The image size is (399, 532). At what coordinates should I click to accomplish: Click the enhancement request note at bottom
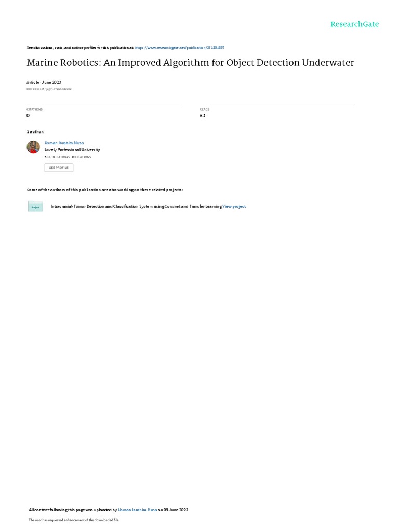[74, 520]
